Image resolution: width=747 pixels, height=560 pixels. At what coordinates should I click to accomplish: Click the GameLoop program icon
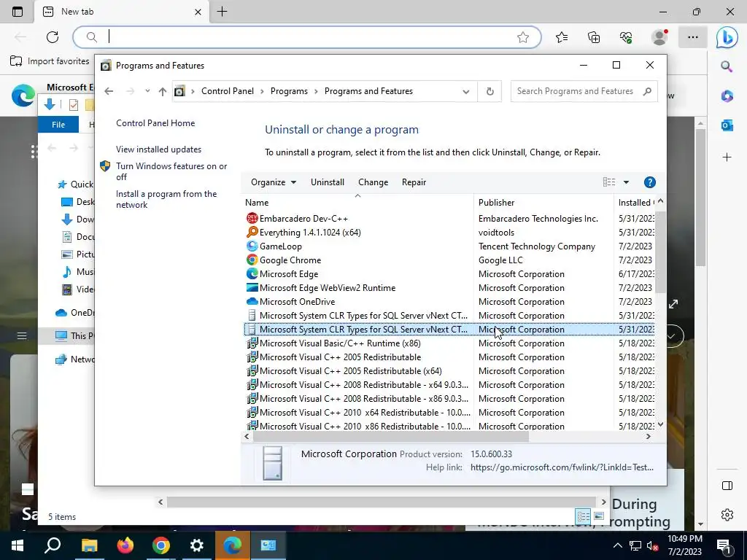[x=252, y=246]
